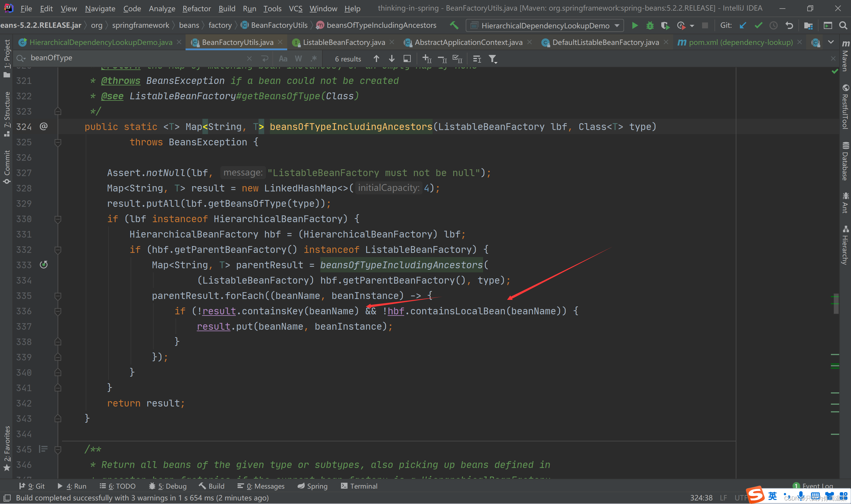
Task: Open Search Everywhere magnifier icon
Action: (843, 25)
